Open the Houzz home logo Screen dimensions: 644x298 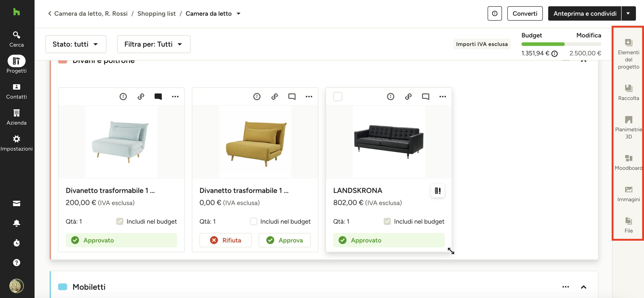17,11
